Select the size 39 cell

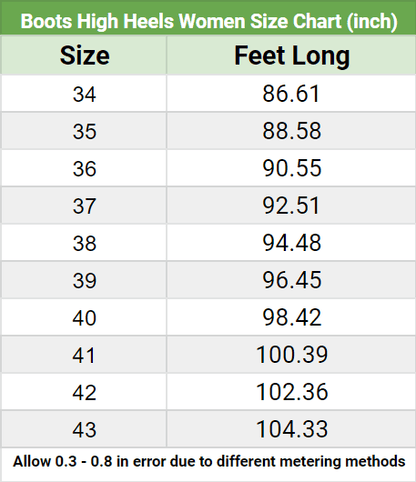click(x=84, y=280)
